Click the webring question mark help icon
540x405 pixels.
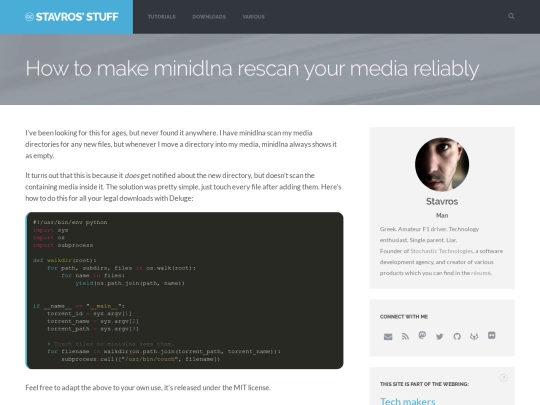(x=503, y=378)
